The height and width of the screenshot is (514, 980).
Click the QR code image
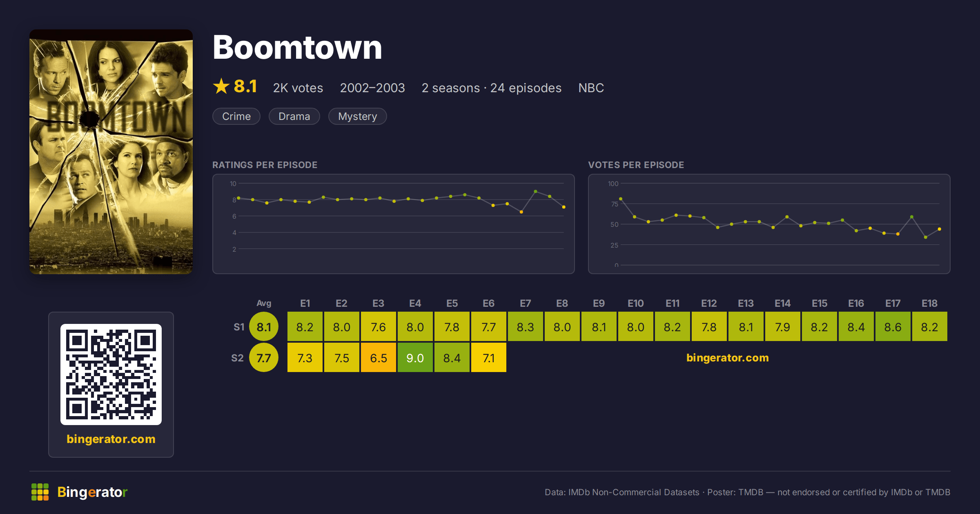pyautogui.click(x=111, y=374)
